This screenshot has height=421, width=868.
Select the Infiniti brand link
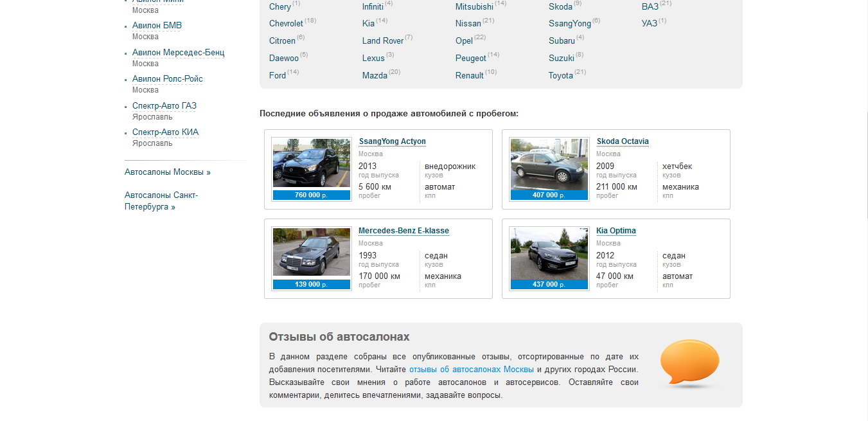[x=373, y=6]
